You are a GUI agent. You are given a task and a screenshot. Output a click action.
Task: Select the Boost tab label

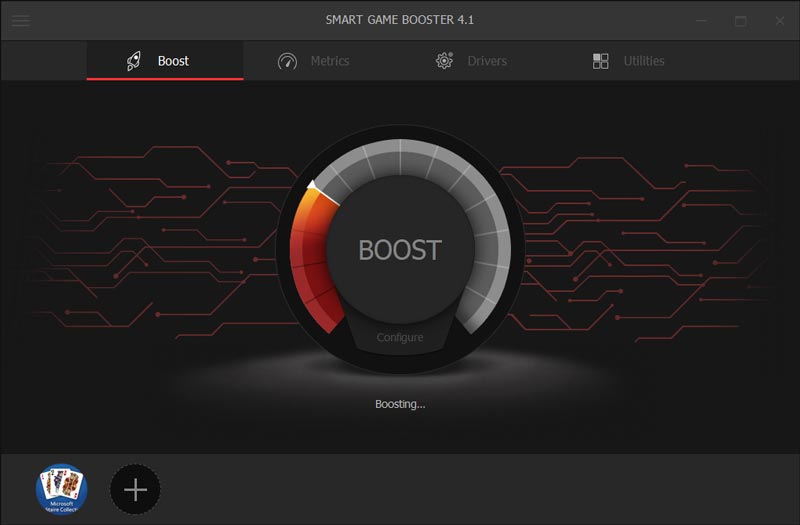(x=173, y=61)
